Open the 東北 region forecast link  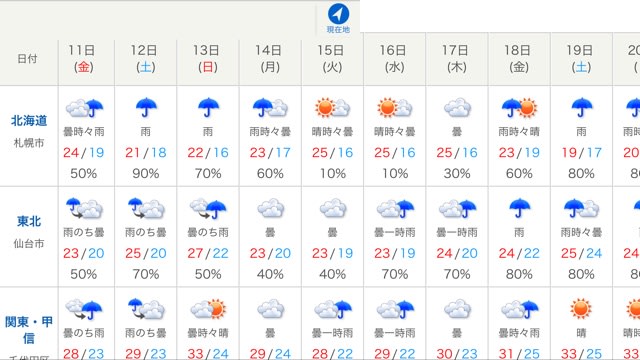click(29, 221)
